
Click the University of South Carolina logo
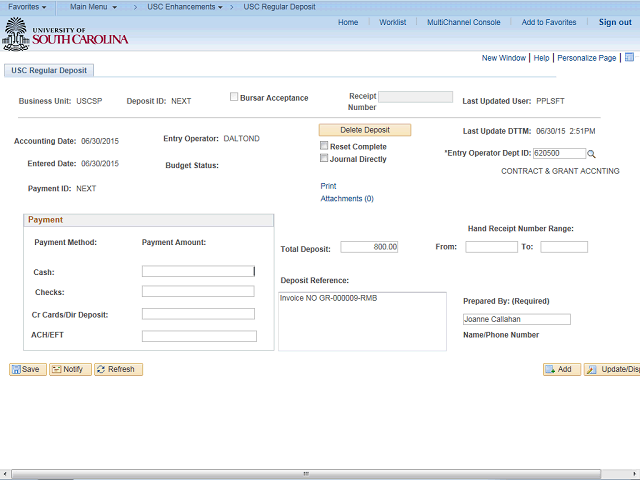coord(65,34)
